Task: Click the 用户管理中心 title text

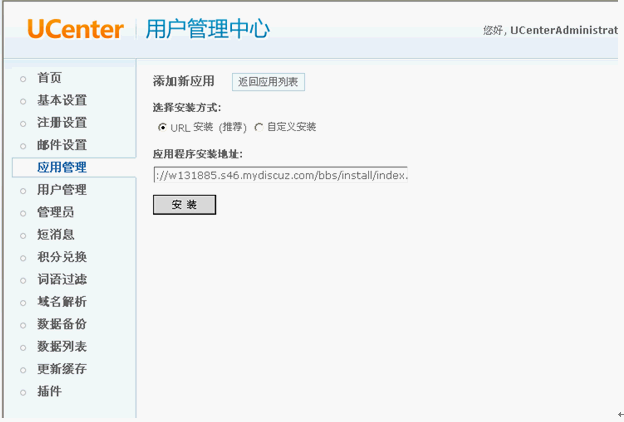Action: (208, 29)
